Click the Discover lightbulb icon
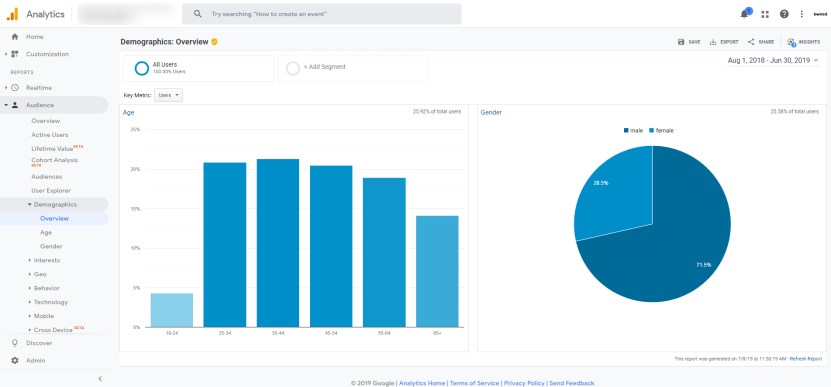831x387 pixels. (15, 343)
